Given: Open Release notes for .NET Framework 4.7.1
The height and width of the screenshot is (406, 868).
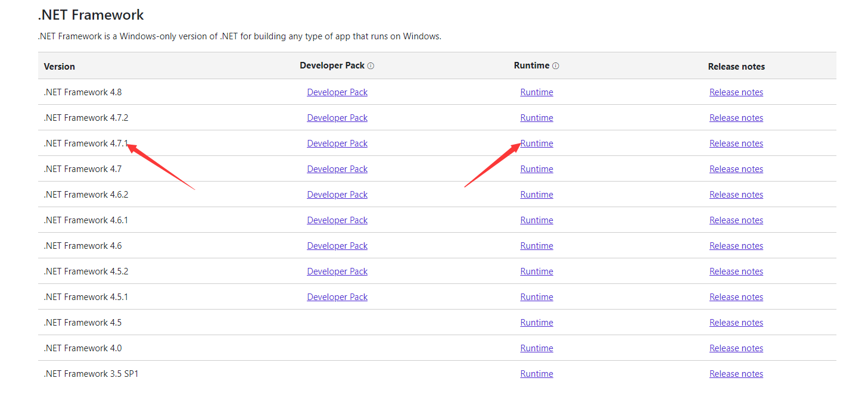Looking at the screenshot, I should click(x=736, y=143).
